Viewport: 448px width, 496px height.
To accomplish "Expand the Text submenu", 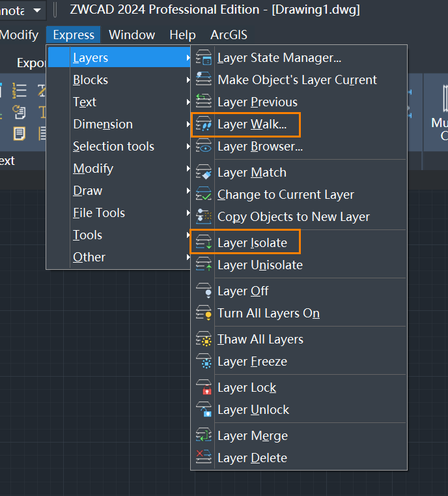I will [119, 102].
